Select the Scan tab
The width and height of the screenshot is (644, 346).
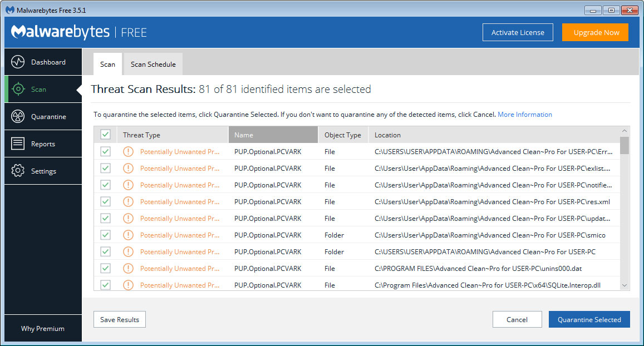click(x=107, y=64)
